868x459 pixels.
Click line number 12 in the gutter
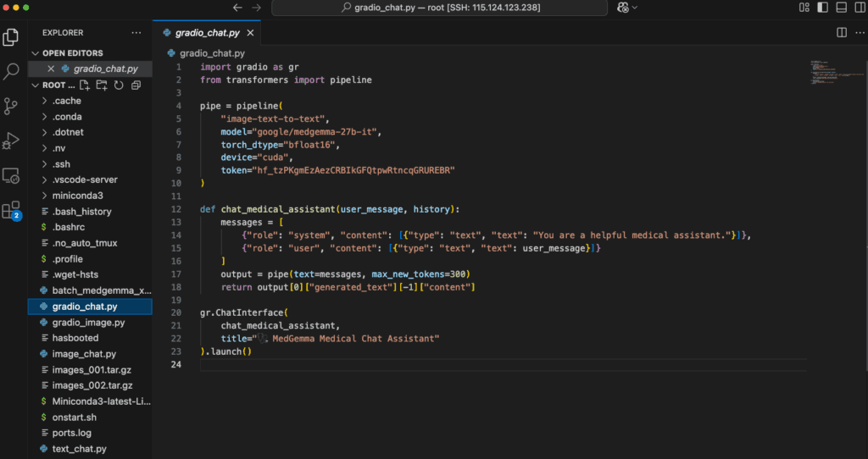click(x=176, y=209)
